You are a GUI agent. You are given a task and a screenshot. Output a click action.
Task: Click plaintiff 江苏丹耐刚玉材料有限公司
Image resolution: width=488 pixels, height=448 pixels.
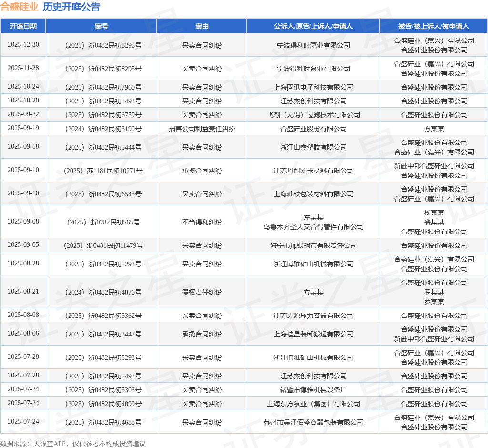pos(314,171)
